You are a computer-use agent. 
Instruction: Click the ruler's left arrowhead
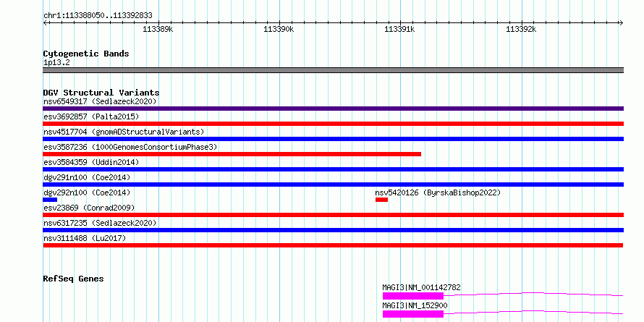point(45,23)
